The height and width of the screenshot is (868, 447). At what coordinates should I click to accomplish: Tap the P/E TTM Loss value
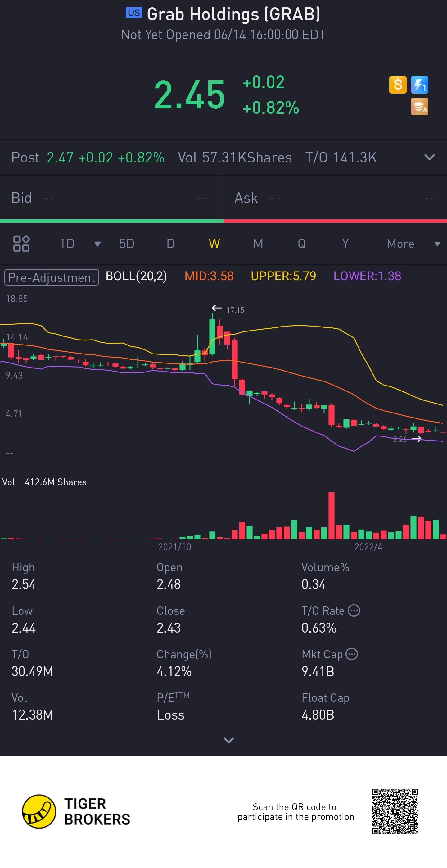[171, 715]
